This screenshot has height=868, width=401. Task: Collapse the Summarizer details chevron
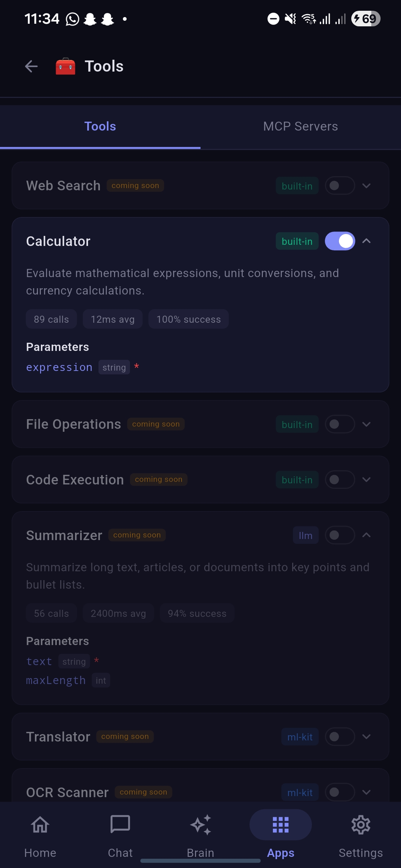tap(366, 535)
